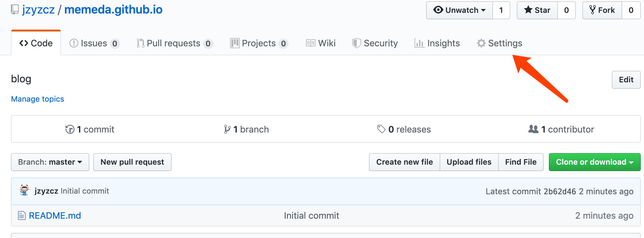
Task: Click the Manage topics link
Action: point(38,99)
